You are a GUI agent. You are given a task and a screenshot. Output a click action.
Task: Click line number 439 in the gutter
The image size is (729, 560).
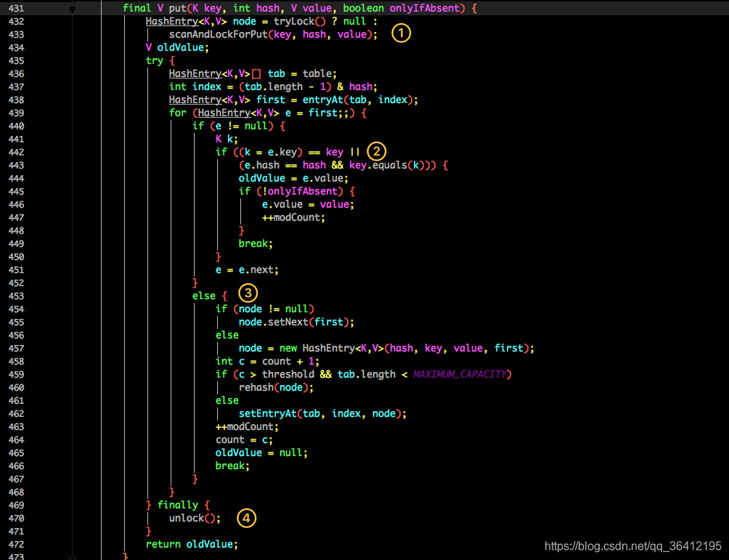click(16, 113)
